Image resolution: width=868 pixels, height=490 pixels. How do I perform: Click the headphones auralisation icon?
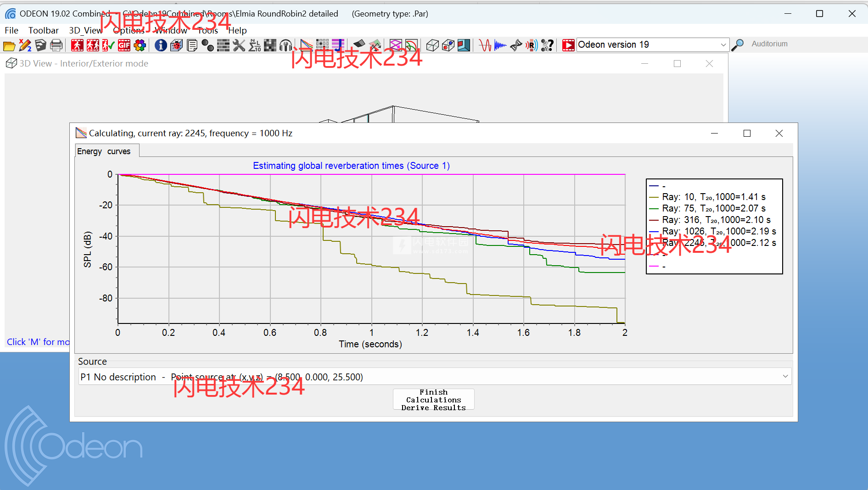(286, 45)
